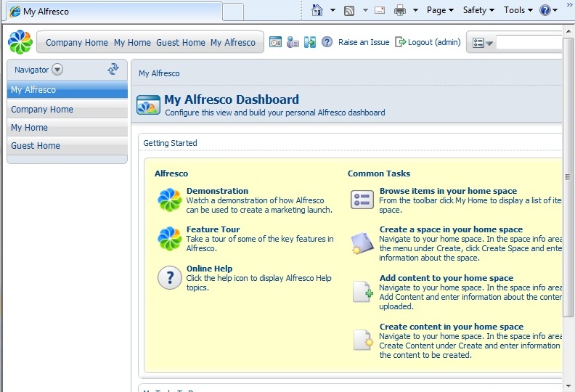
Task: Click the Alfresco logo in header
Action: pos(20,42)
